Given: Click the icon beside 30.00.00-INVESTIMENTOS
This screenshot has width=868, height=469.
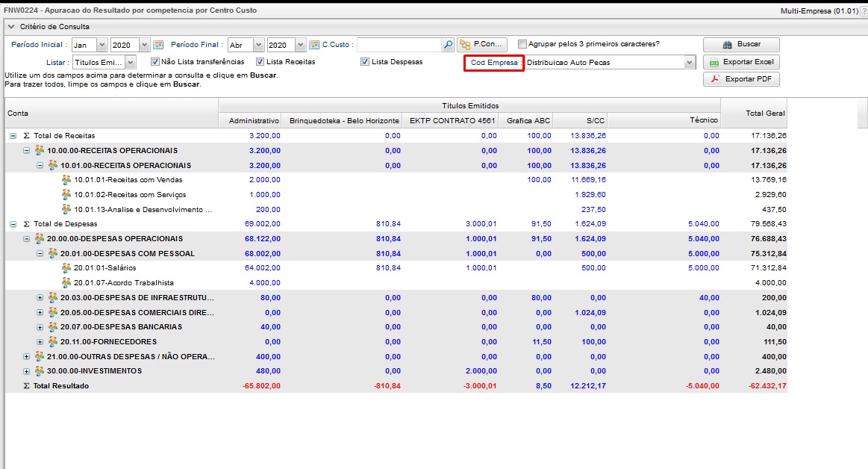Looking at the screenshot, I should (x=40, y=371).
